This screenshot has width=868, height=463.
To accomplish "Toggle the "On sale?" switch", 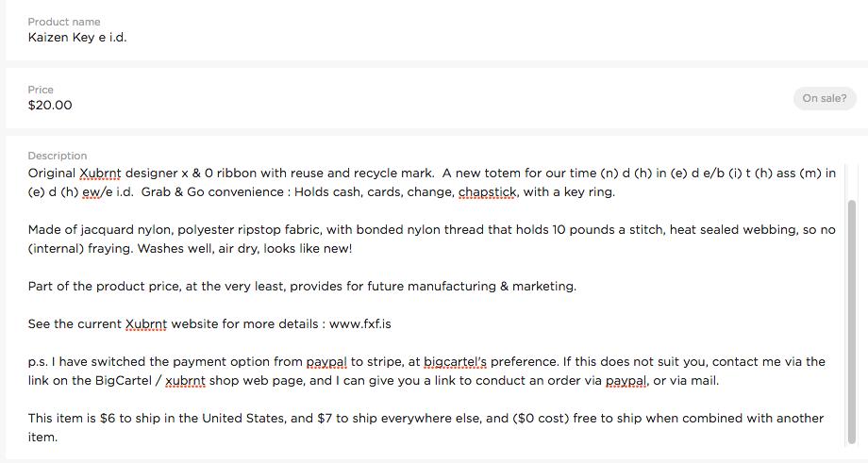I will click(825, 98).
